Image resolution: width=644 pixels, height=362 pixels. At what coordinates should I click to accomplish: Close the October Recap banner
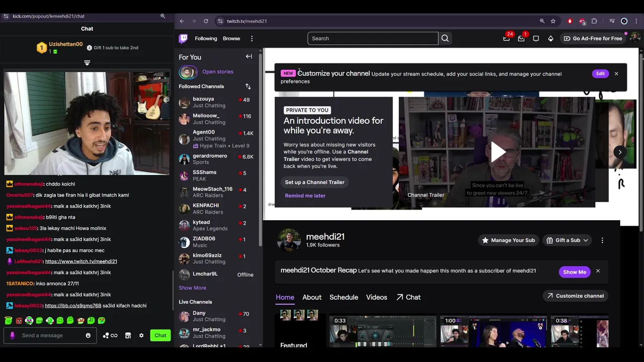(x=598, y=271)
